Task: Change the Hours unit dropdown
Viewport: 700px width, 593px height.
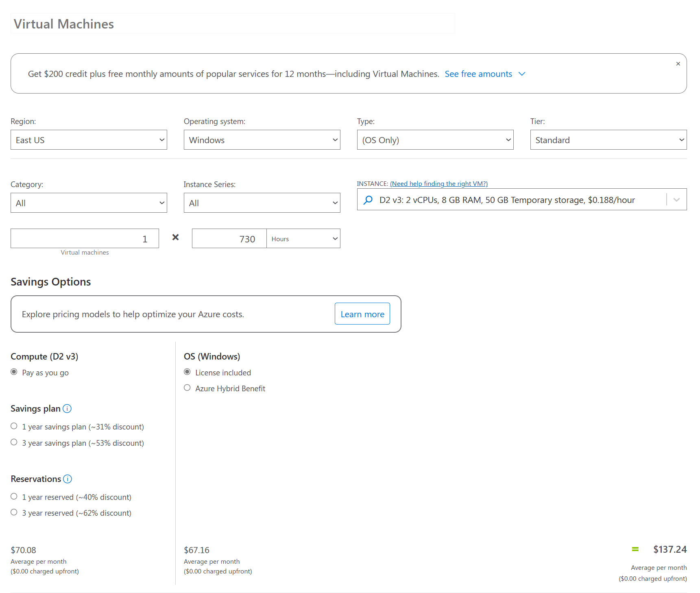Action: [303, 238]
